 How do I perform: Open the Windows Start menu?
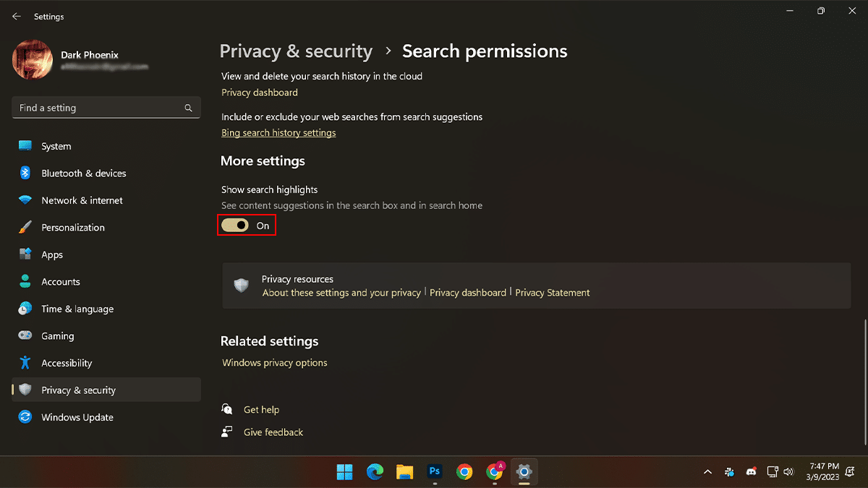pos(344,471)
